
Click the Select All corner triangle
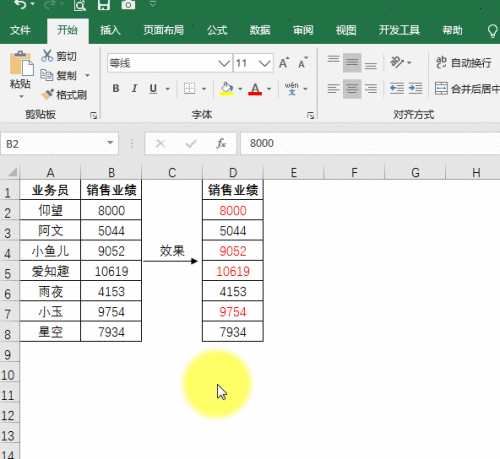tap(12, 172)
